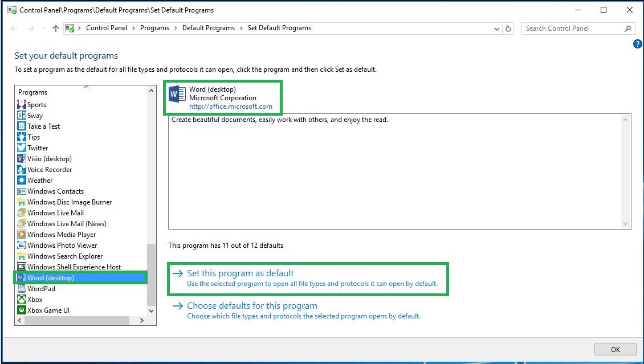Image resolution: width=644 pixels, height=364 pixels.
Task: Click the Visio (desktop) icon
Action: click(x=21, y=159)
